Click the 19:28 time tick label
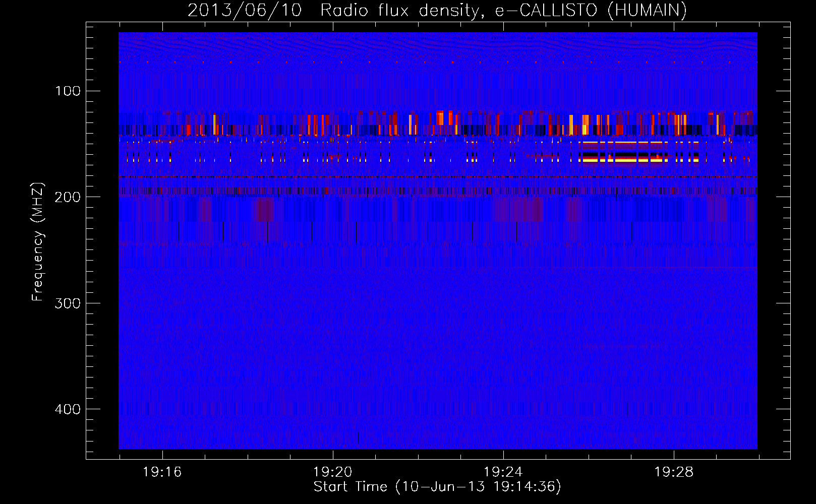 (x=673, y=472)
